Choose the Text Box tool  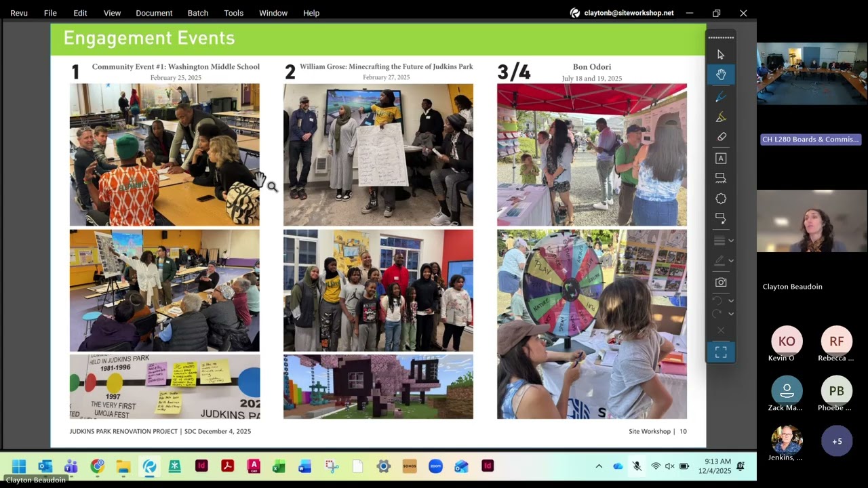[x=721, y=158]
